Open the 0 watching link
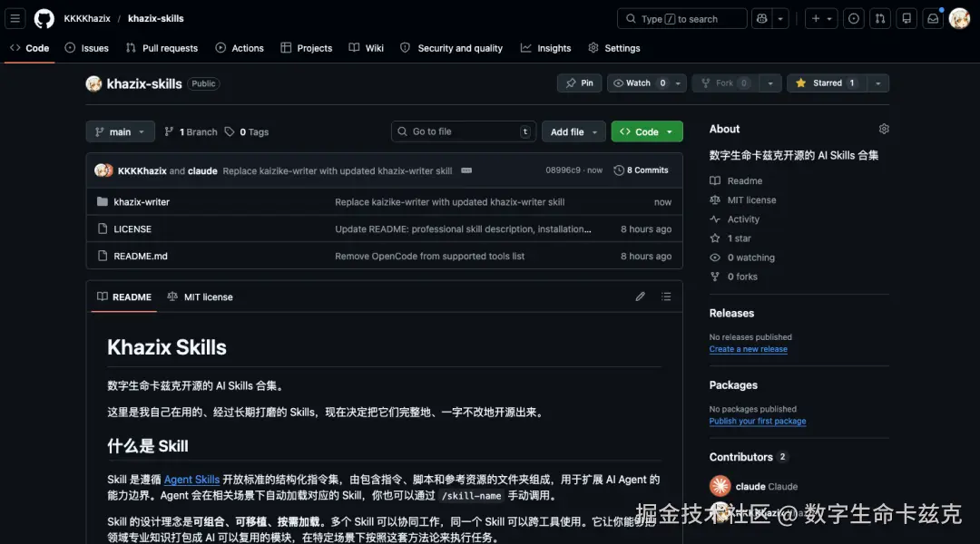This screenshot has height=544, width=980. click(x=742, y=257)
